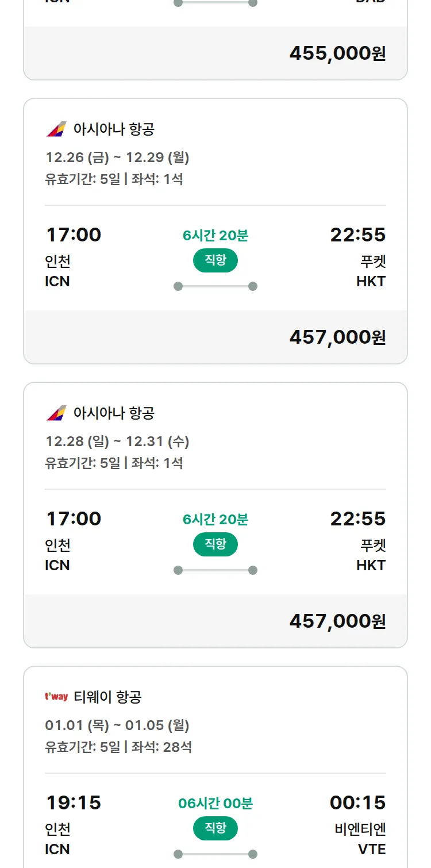The height and width of the screenshot is (868, 431).
Task: Click 비엔티엔 VTE destination
Action: click(x=360, y=839)
